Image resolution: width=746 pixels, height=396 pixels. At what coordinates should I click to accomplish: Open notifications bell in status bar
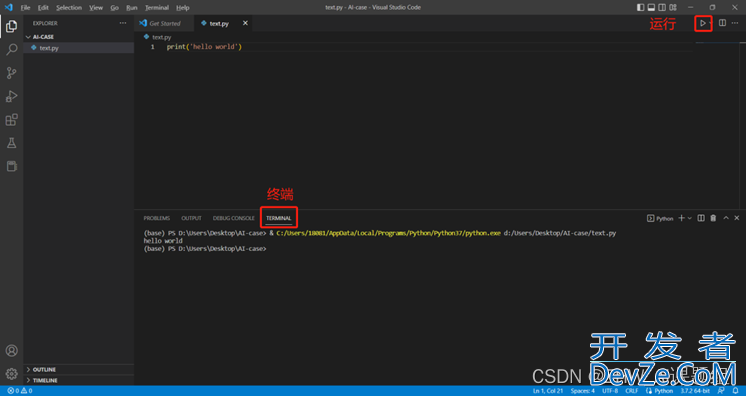pyautogui.click(x=736, y=391)
